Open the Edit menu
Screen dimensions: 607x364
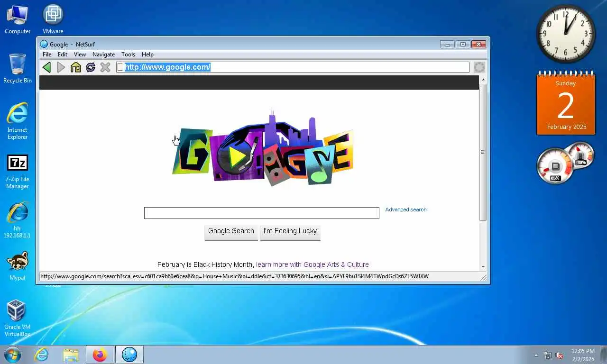[63, 55]
